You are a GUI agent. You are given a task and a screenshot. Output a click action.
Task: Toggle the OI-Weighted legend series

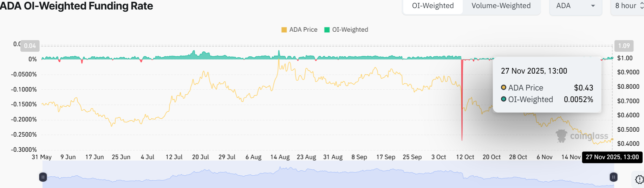point(346,30)
